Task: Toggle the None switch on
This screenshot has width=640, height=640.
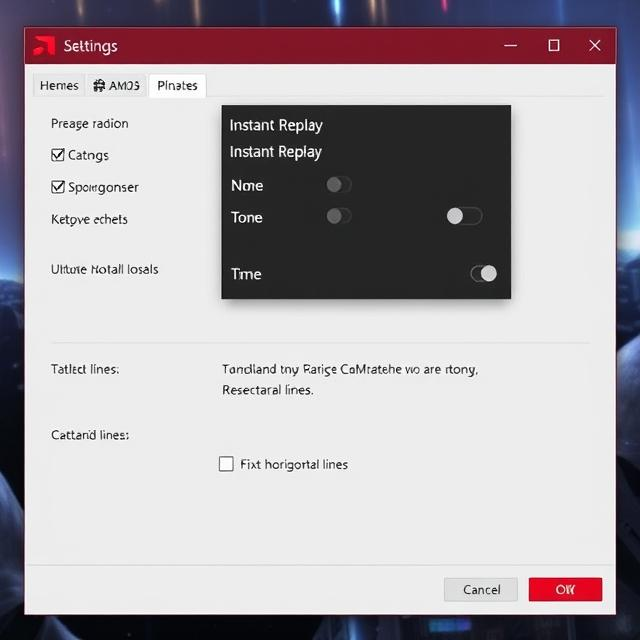Action: coord(339,185)
